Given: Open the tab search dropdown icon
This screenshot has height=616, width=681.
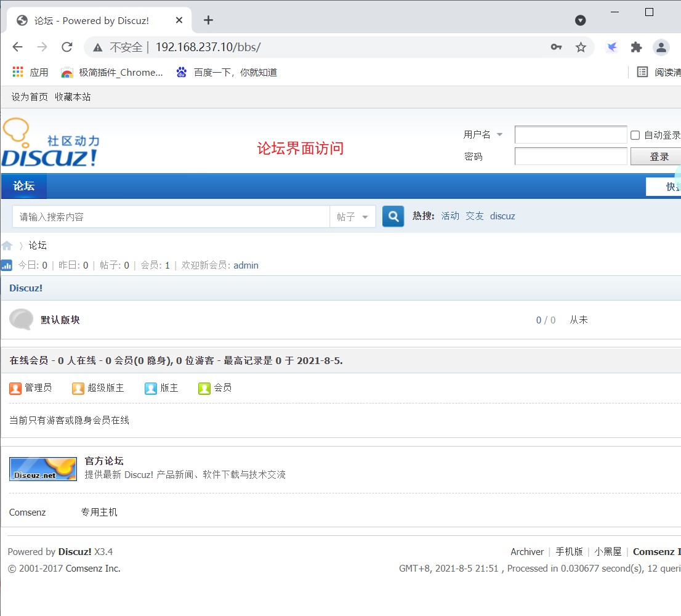Looking at the screenshot, I should [x=580, y=20].
